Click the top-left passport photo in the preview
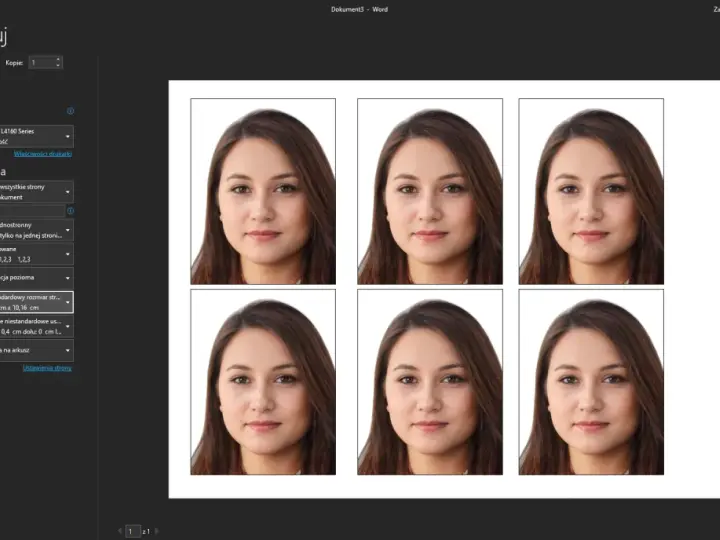Screen dimensions: 720x540 point(263,191)
